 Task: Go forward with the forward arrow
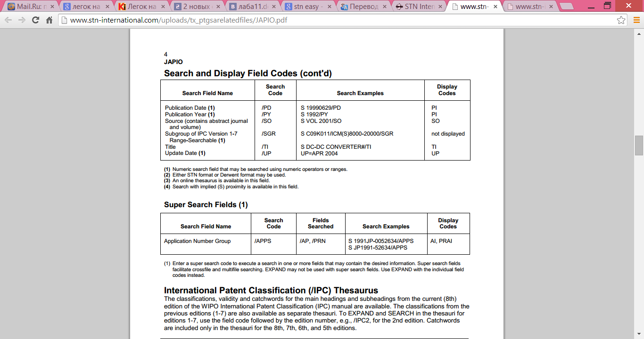coord(22,20)
